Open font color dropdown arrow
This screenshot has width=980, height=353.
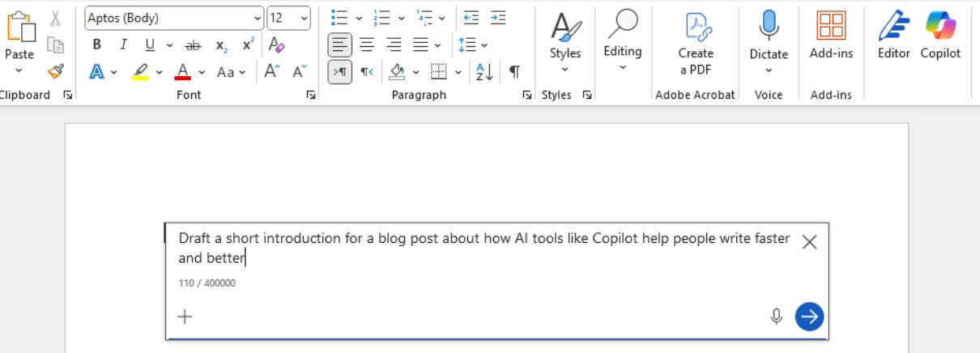point(202,72)
